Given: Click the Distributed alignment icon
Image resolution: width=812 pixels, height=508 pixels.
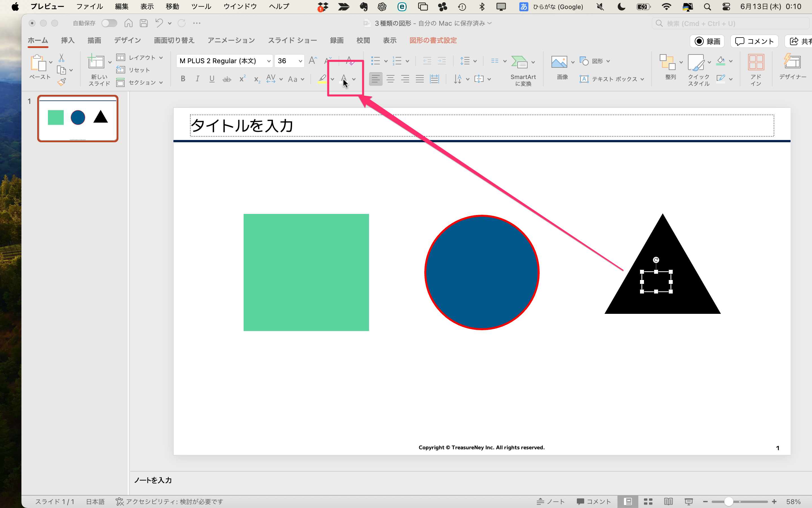Looking at the screenshot, I should [434, 79].
